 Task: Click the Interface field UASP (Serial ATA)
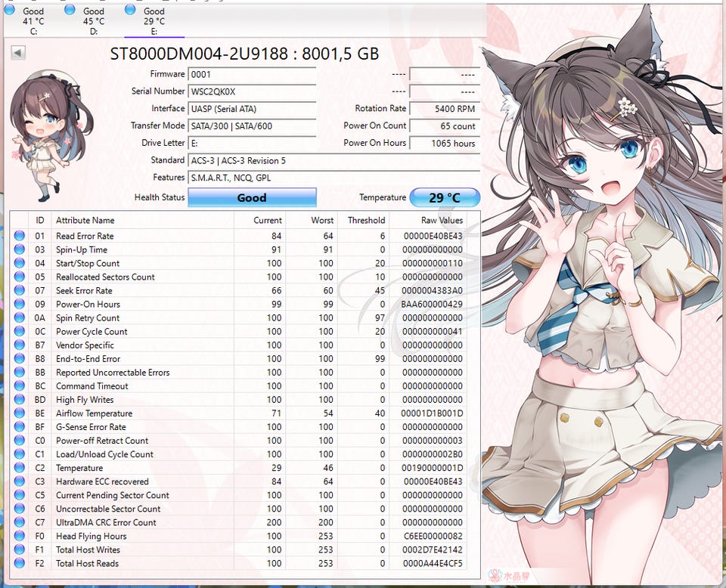[x=252, y=109]
